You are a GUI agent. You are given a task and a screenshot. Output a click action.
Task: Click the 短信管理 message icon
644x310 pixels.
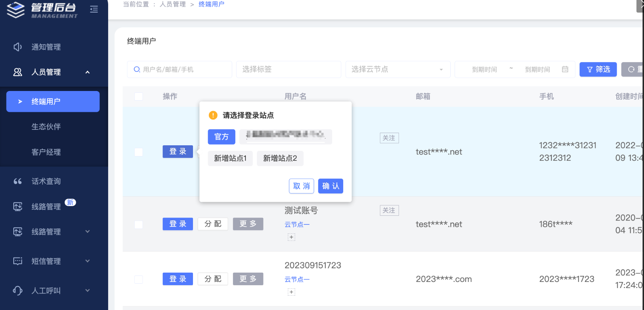pyautogui.click(x=18, y=261)
